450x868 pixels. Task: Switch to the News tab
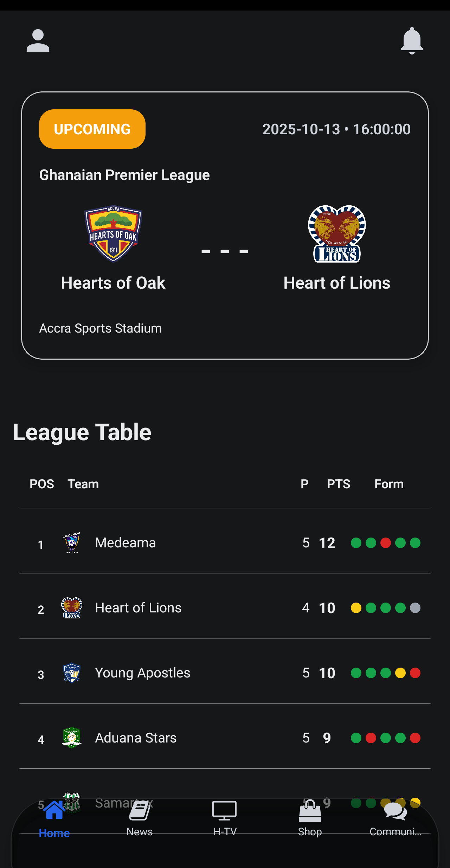(x=140, y=819)
